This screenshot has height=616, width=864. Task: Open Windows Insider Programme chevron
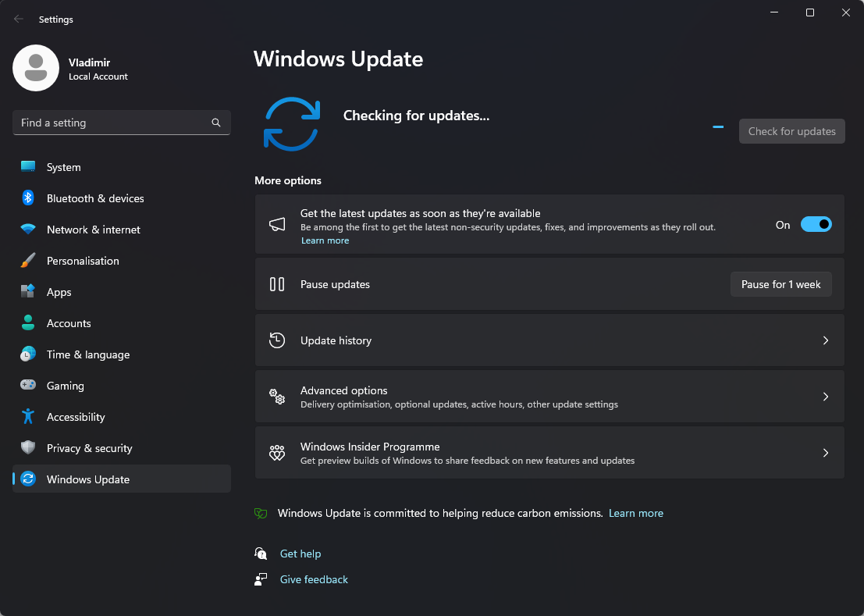[x=826, y=453]
